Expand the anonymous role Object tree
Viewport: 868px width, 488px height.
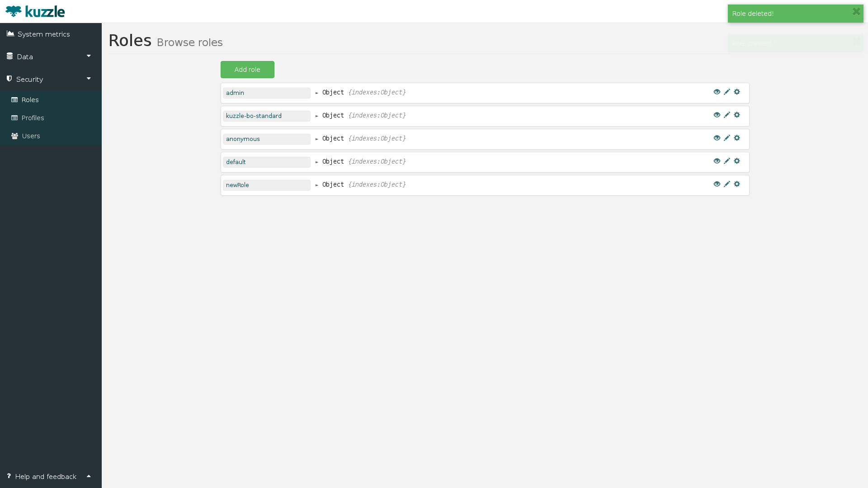point(317,139)
